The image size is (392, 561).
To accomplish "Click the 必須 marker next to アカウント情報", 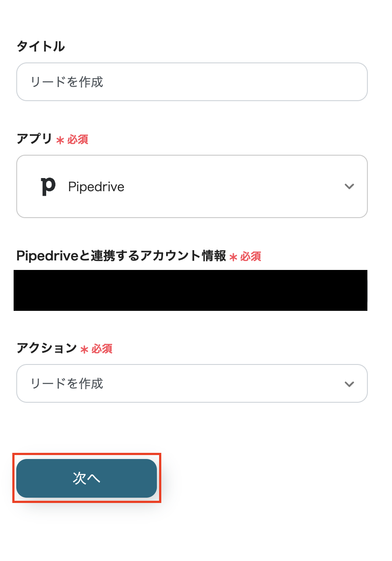I will (x=251, y=256).
